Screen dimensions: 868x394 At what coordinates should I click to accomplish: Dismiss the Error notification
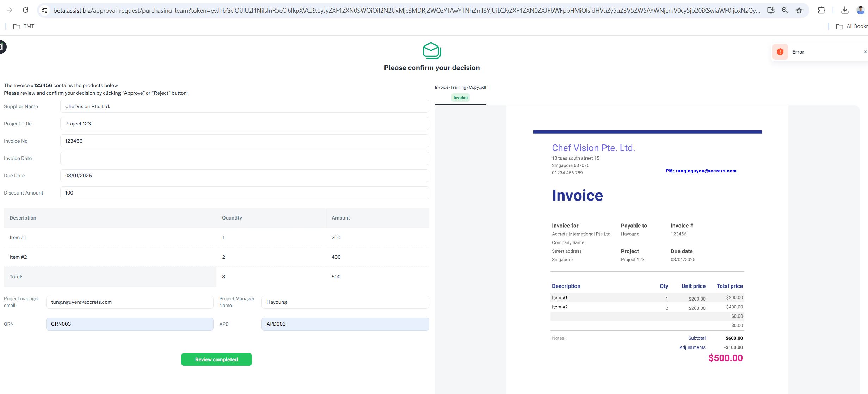[865, 52]
